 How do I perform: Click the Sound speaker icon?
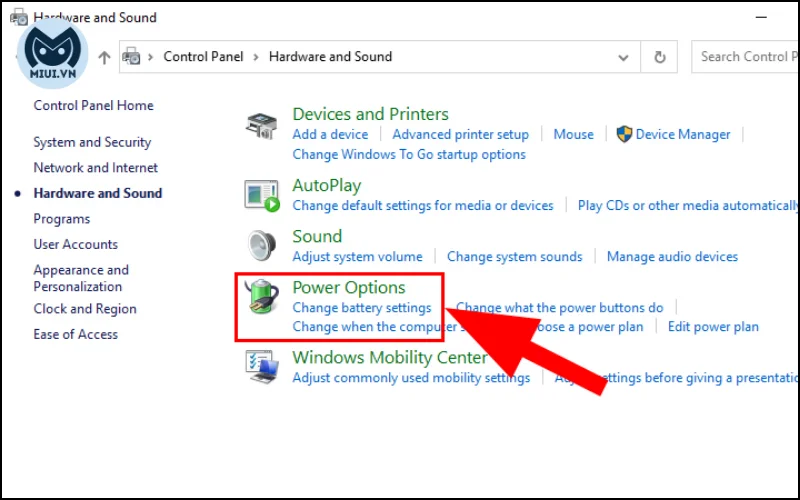pos(262,245)
